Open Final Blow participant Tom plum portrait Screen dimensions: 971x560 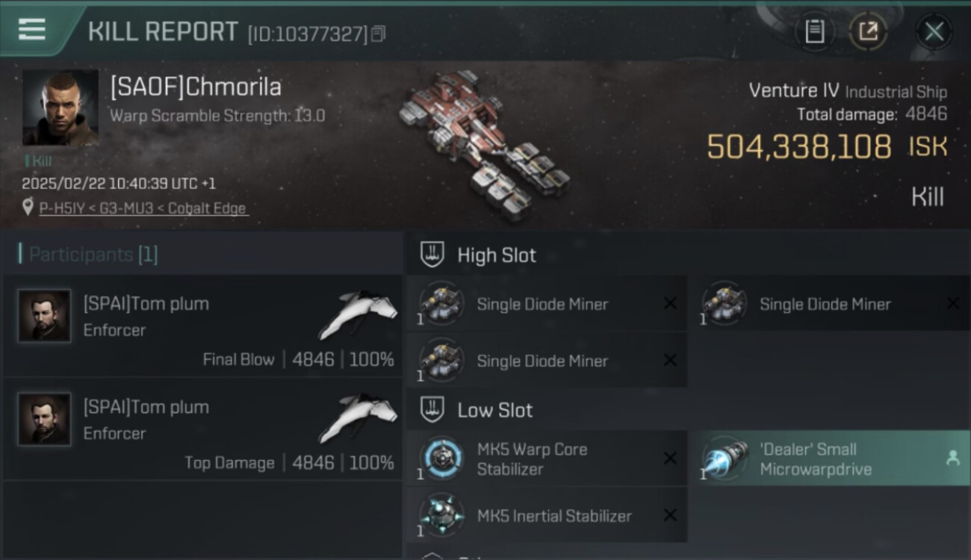coord(45,316)
